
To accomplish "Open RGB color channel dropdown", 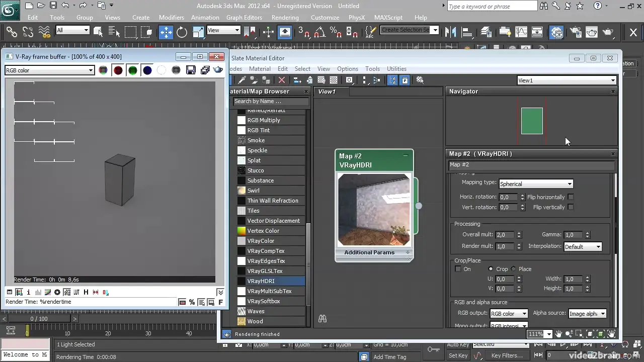I will tap(49, 70).
